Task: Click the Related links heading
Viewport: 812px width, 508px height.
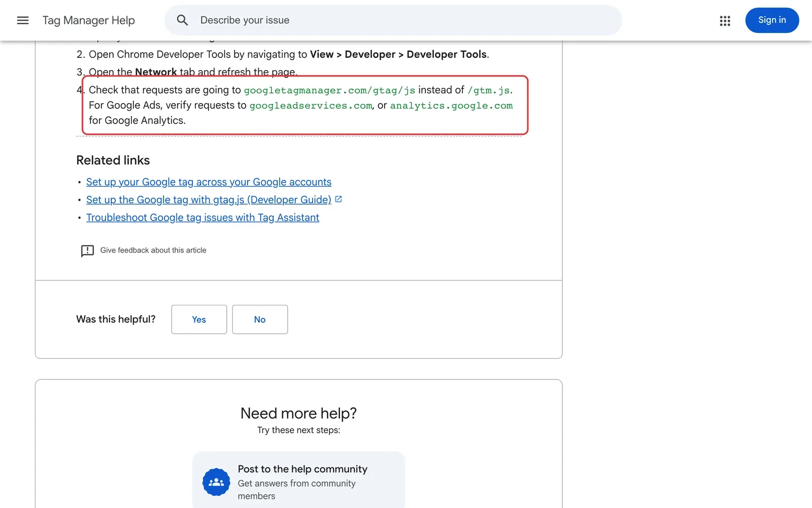Action: [113, 161]
